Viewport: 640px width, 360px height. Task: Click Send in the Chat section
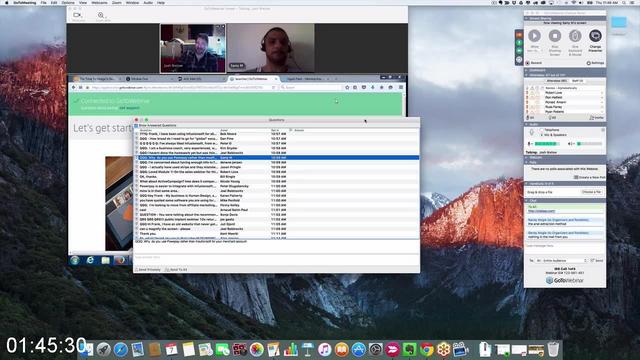coord(597,260)
